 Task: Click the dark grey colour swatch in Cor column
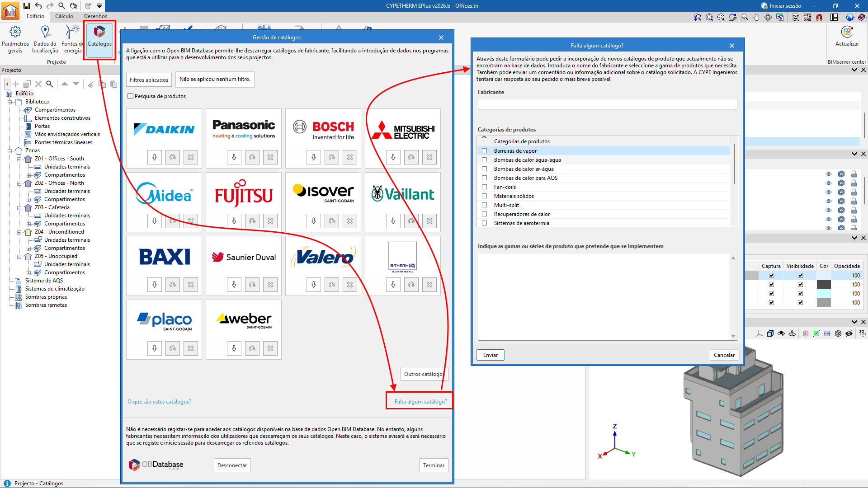tap(824, 285)
